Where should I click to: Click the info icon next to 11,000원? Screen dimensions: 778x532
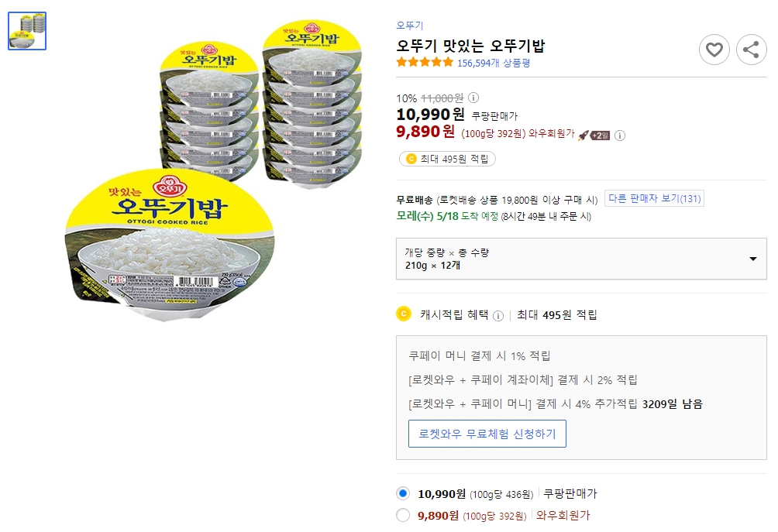click(x=473, y=98)
